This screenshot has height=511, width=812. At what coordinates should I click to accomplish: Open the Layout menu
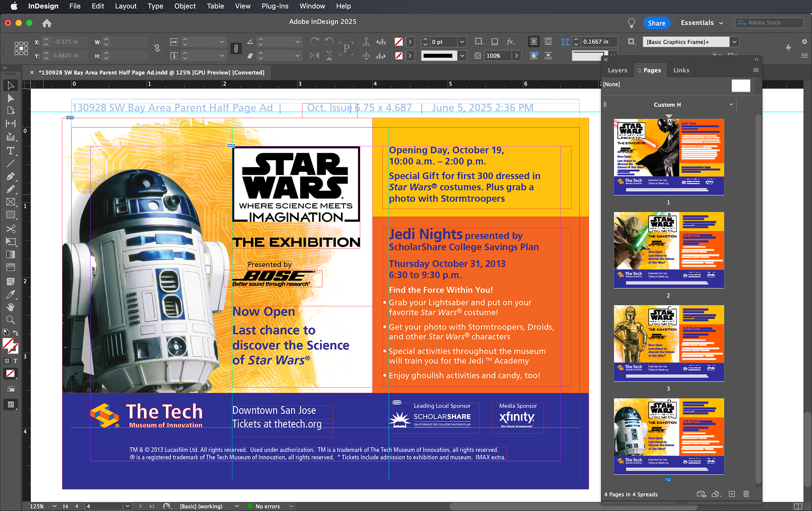tap(126, 6)
